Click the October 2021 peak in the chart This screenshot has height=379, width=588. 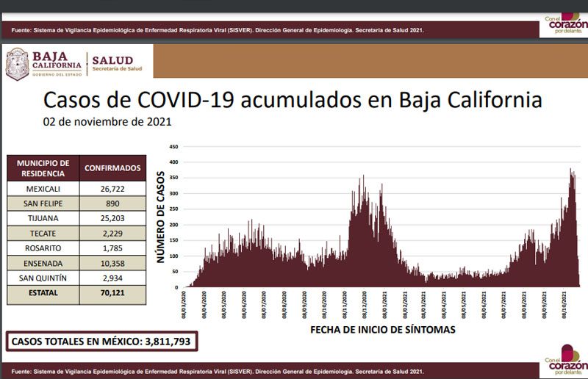(571, 171)
